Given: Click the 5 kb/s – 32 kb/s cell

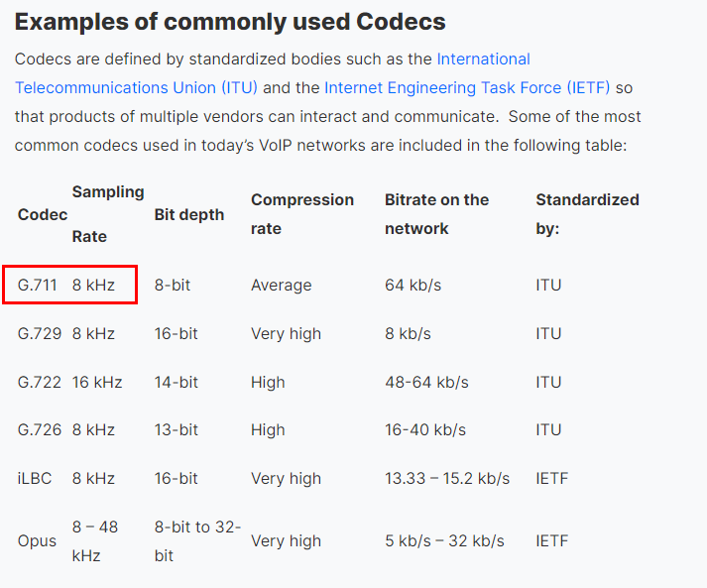Looking at the screenshot, I should [x=444, y=541].
